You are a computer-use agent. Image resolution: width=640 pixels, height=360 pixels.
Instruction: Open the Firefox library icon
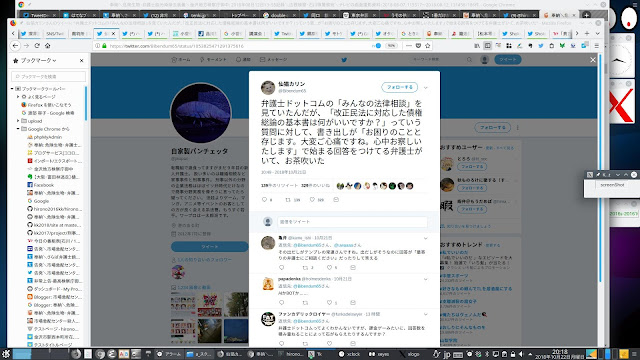pos(477,46)
